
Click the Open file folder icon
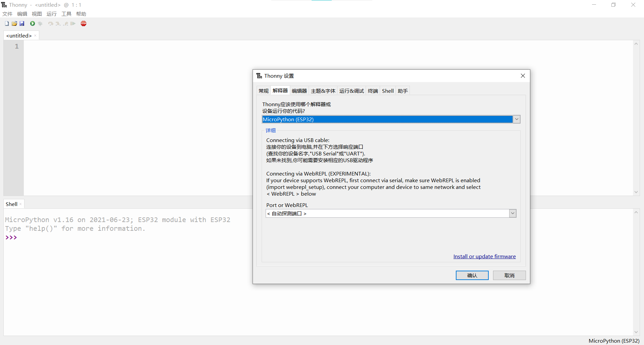coord(14,23)
